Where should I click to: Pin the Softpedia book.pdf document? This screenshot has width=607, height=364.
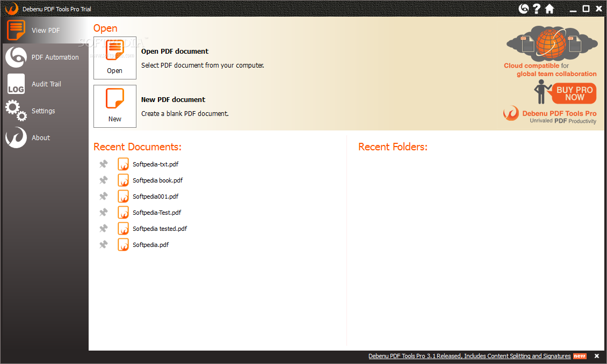click(x=103, y=180)
